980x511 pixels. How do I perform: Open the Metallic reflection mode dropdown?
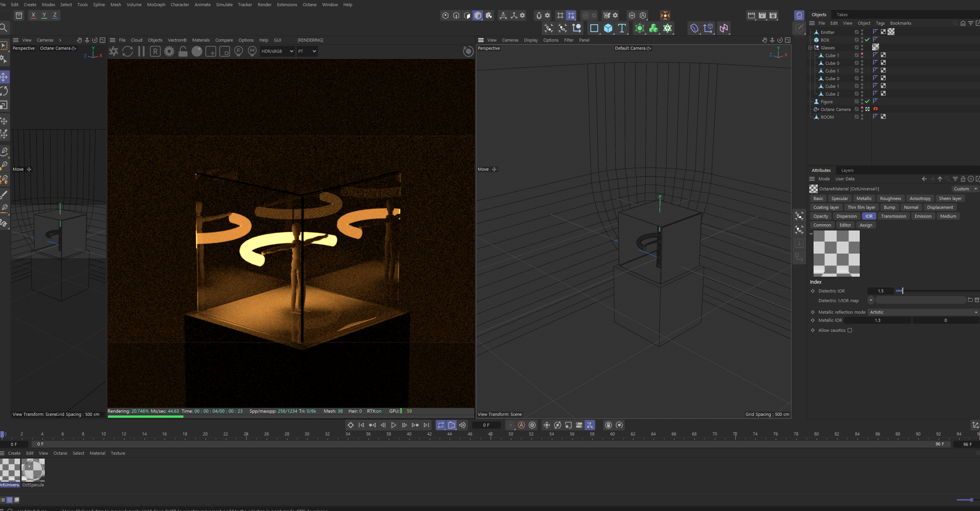click(923, 312)
